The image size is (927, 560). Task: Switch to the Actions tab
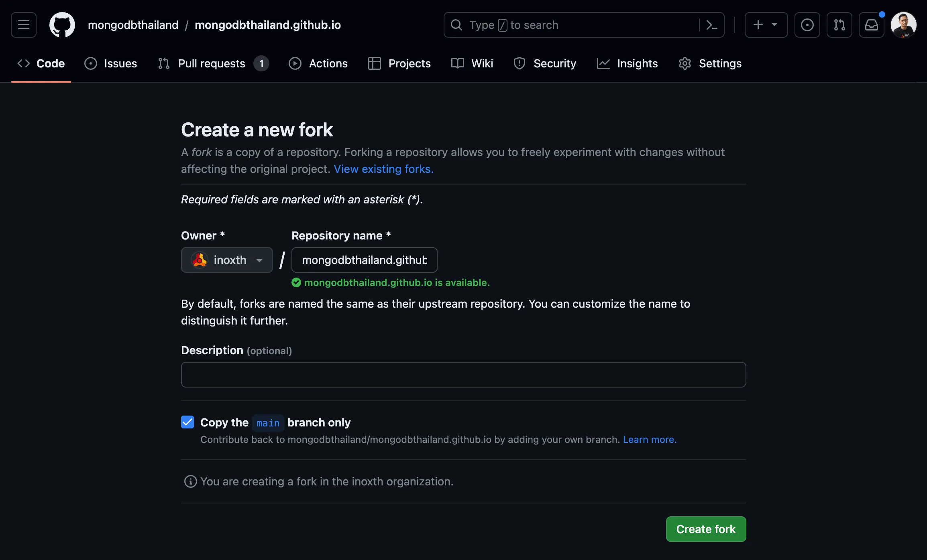pyautogui.click(x=318, y=63)
